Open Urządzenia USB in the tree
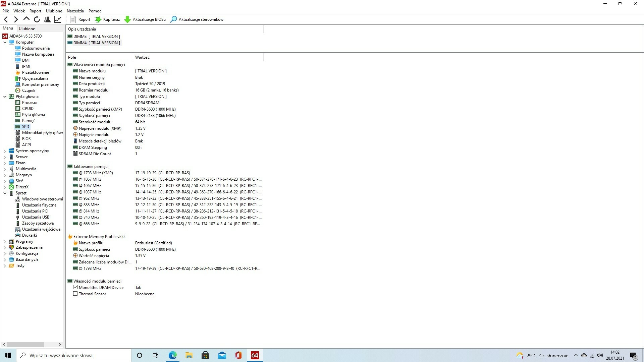This screenshot has width=644, height=362. 36,217
